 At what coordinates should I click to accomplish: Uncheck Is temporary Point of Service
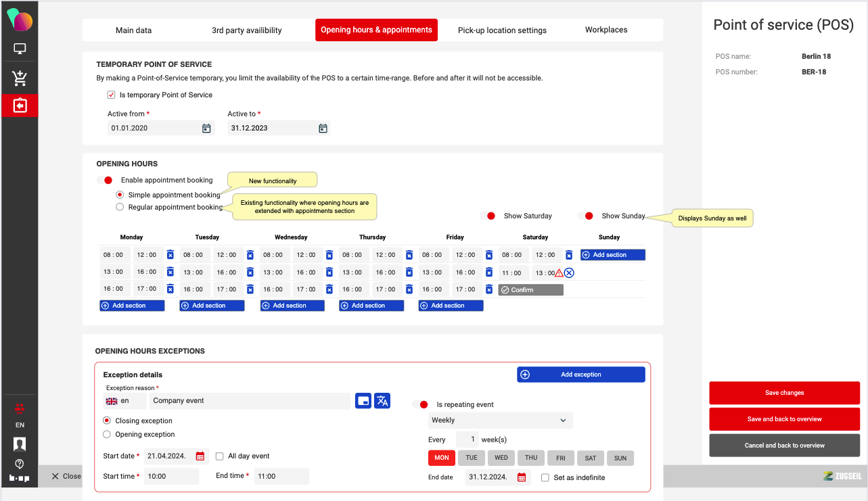coord(112,95)
